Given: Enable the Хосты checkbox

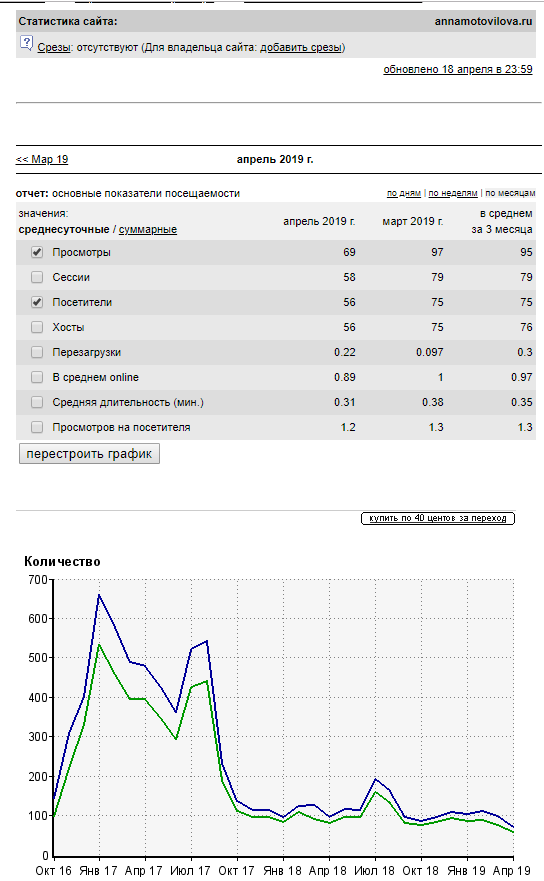Looking at the screenshot, I should 37,327.
